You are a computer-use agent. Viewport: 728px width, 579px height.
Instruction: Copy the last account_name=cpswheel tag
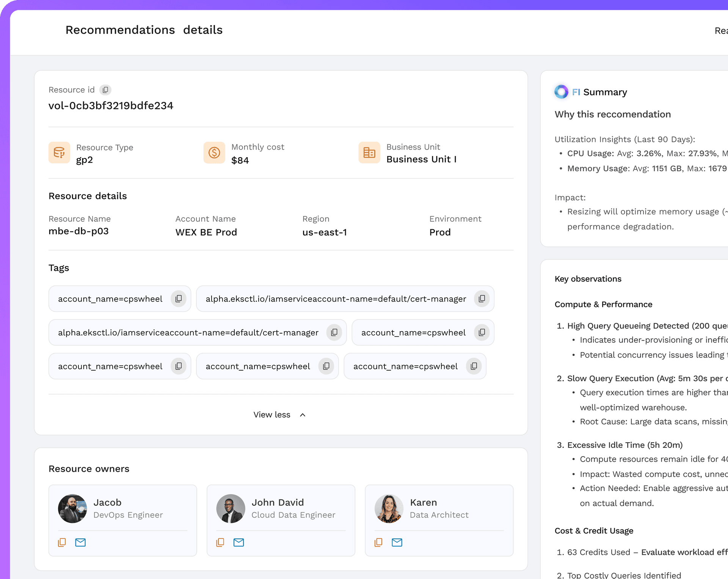(474, 366)
